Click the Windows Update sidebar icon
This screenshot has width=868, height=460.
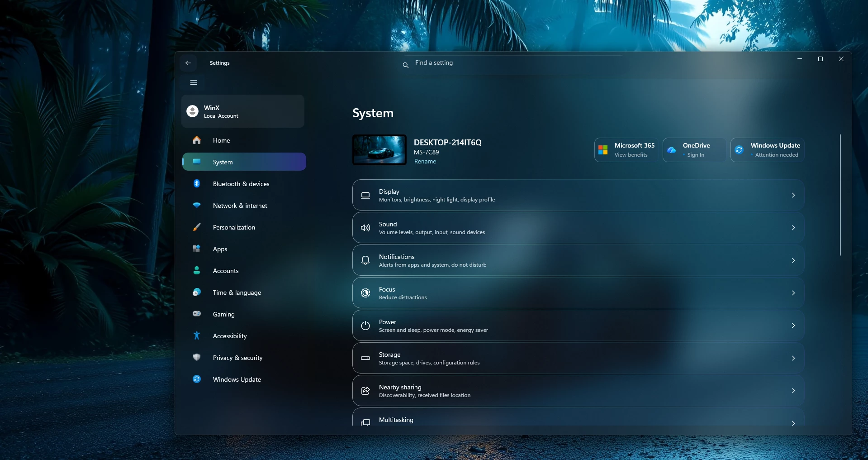pos(197,379)
